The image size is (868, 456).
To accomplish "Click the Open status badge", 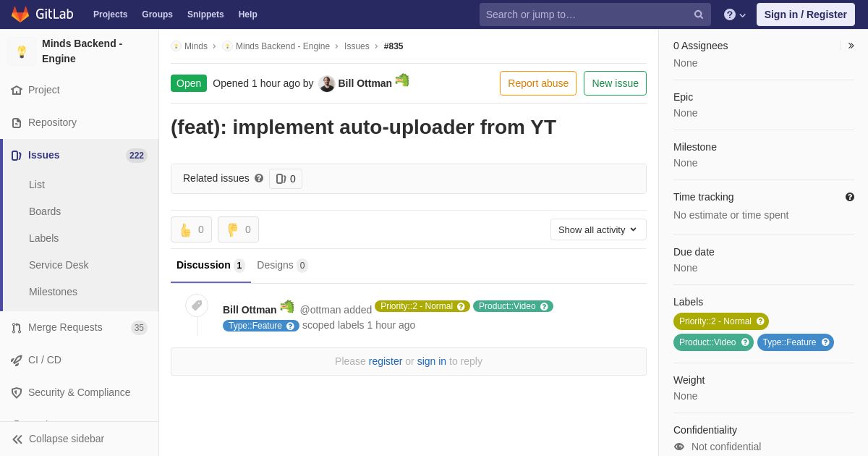I will pos(189,83).
